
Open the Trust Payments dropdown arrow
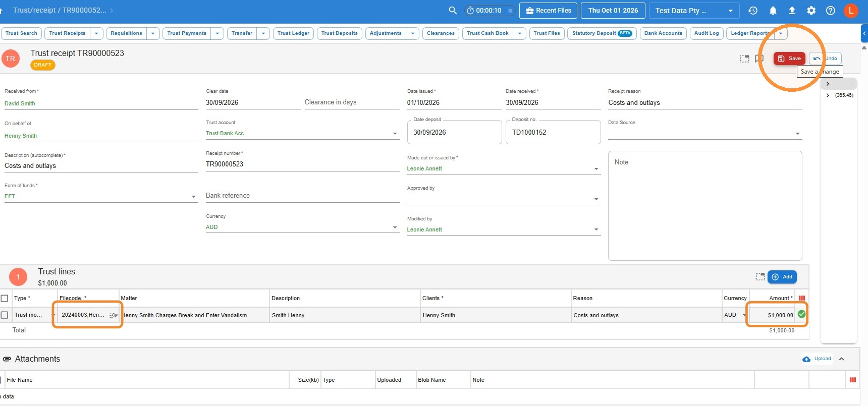click(x=218, y=33)
